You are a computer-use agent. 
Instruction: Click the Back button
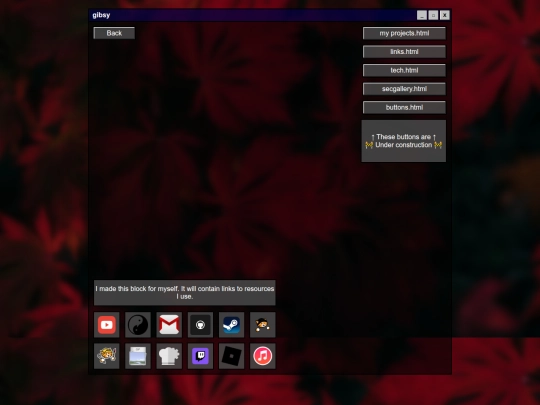pos(114,33)
